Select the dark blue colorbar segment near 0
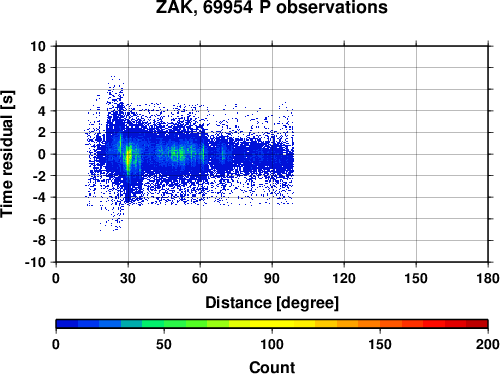This screenshot has width=500, height=374. click(67, 324)
